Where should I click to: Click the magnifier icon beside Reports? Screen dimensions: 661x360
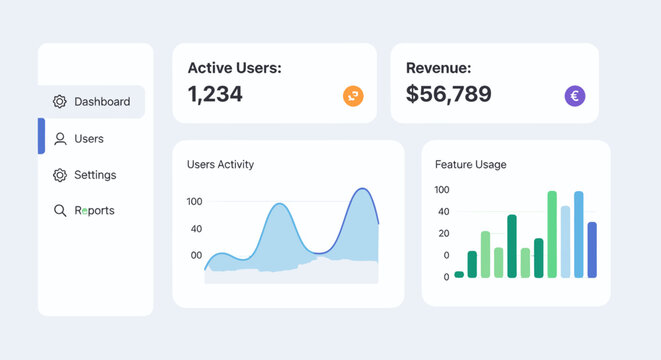60,210
